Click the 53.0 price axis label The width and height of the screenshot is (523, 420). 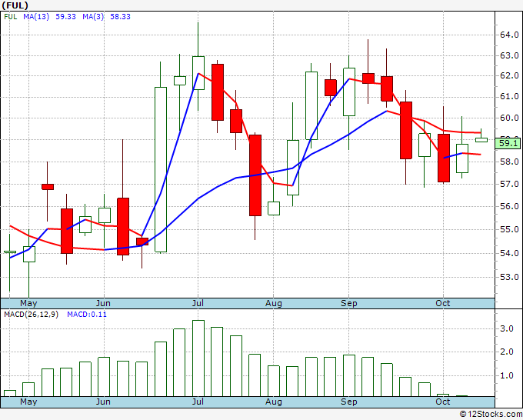pos(509,277)
